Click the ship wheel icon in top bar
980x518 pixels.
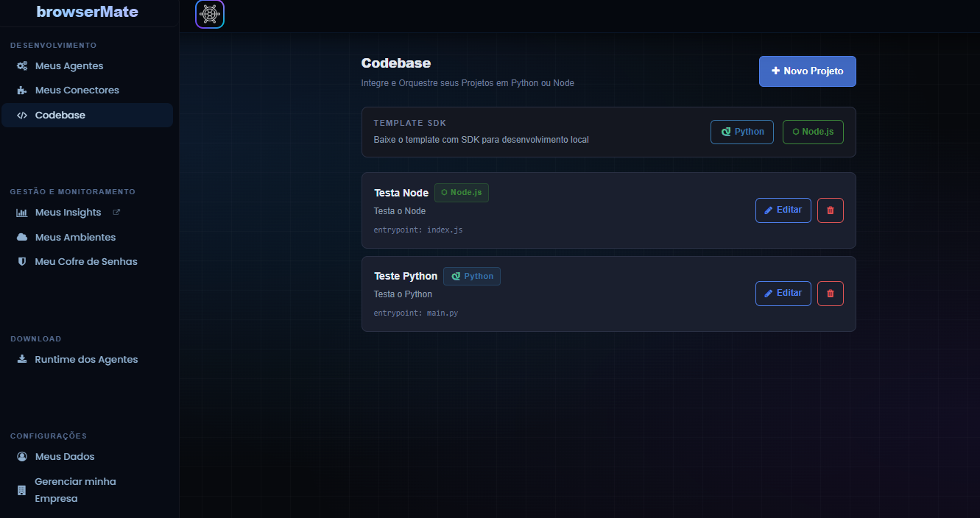210,14
